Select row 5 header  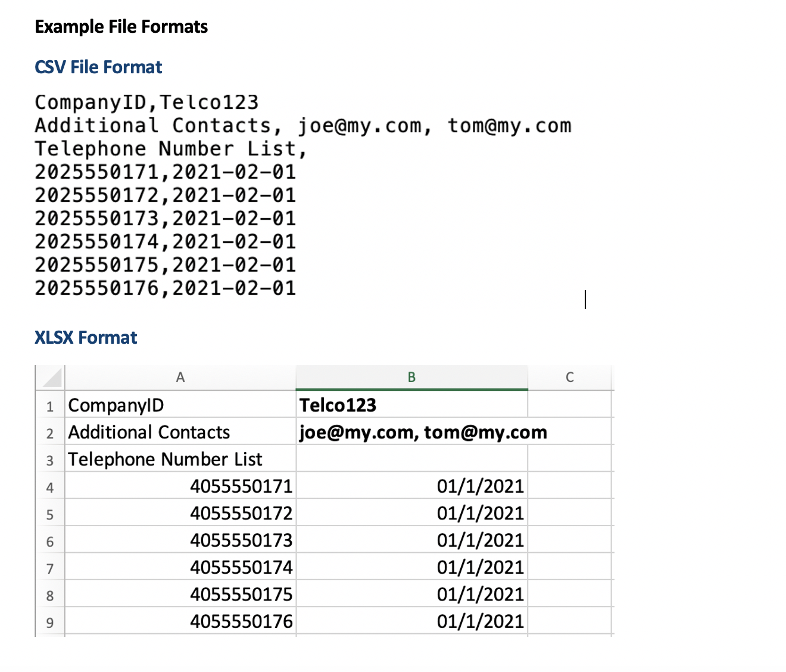click(x=50, y=515)
